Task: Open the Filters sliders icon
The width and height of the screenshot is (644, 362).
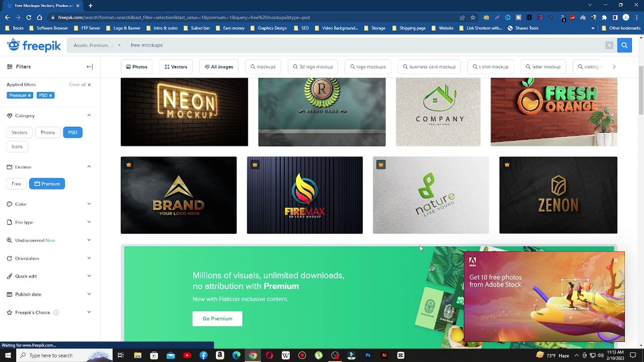Action: (10, 66)
